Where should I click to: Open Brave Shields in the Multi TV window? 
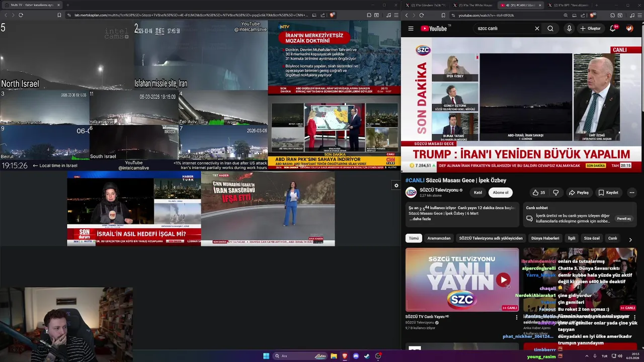[x=332, y=15]
